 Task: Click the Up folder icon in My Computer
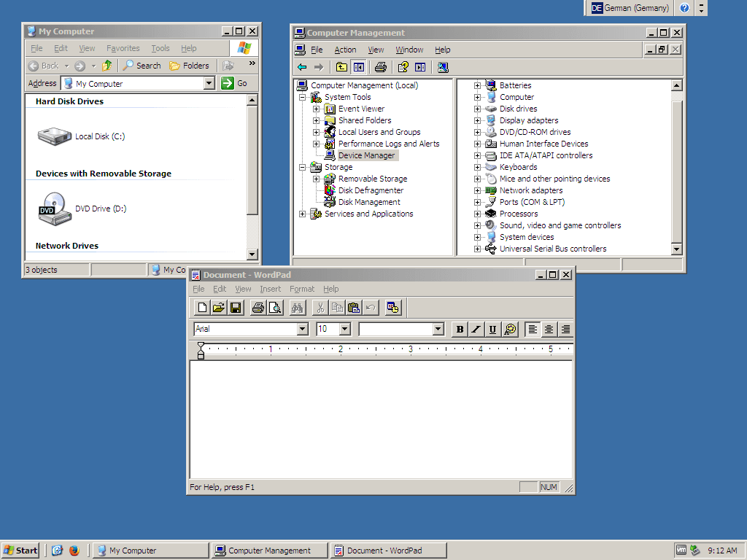pyautogui.click(x=107, y=66)
